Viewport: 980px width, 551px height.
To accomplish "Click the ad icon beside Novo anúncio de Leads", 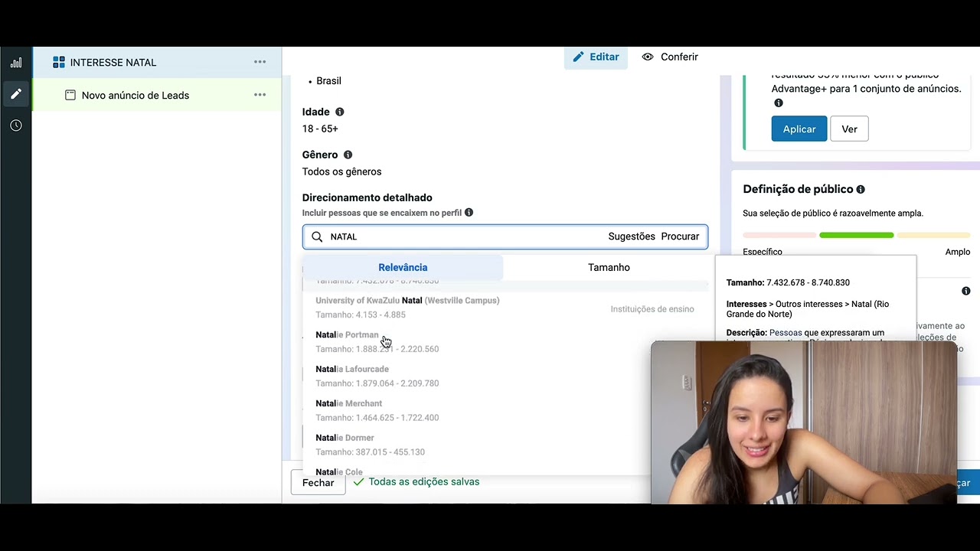I will coord(70,96).
